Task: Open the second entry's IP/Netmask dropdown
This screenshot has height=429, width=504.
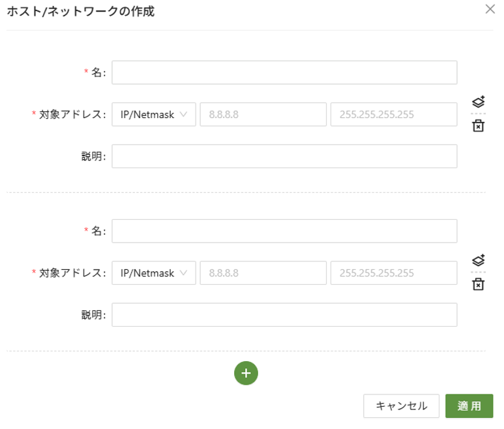Action: coord(154,273)
